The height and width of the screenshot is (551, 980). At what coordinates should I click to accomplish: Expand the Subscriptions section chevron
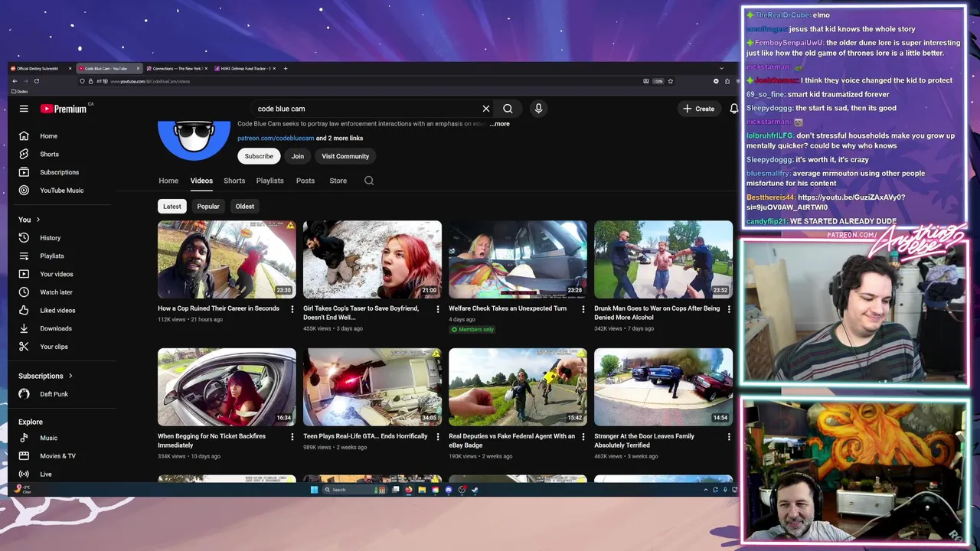[70, 376]
